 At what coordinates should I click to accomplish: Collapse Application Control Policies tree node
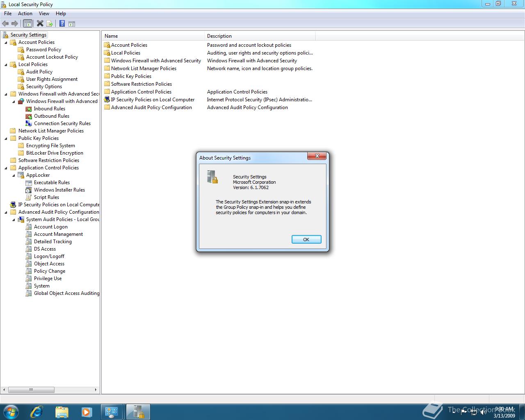6,168
